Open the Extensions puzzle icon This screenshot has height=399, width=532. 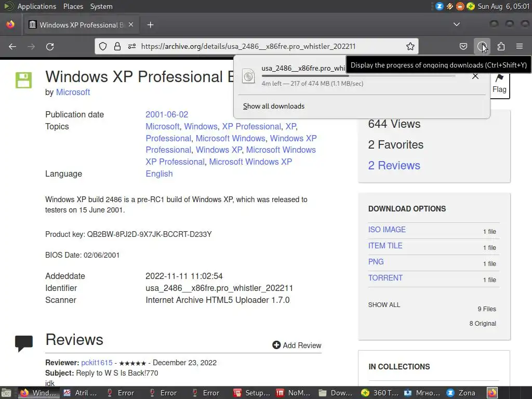pyautogui.click(x=501, y=46)
